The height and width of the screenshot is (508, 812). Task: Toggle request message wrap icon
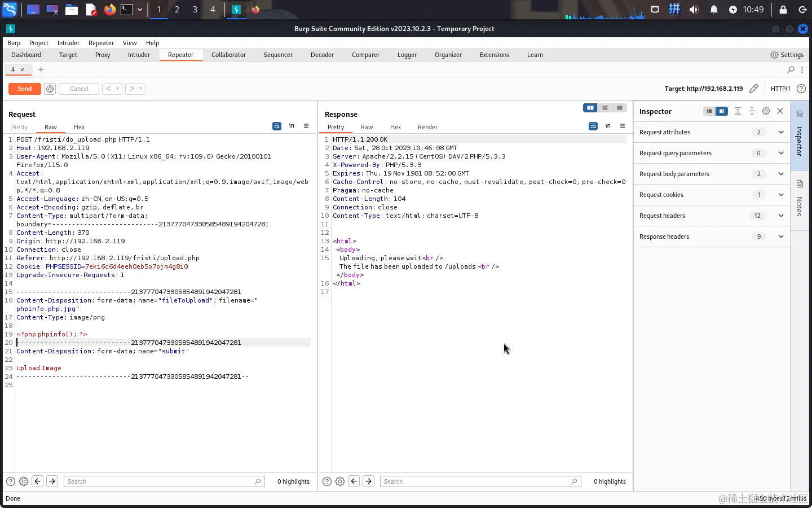(277, 126)
